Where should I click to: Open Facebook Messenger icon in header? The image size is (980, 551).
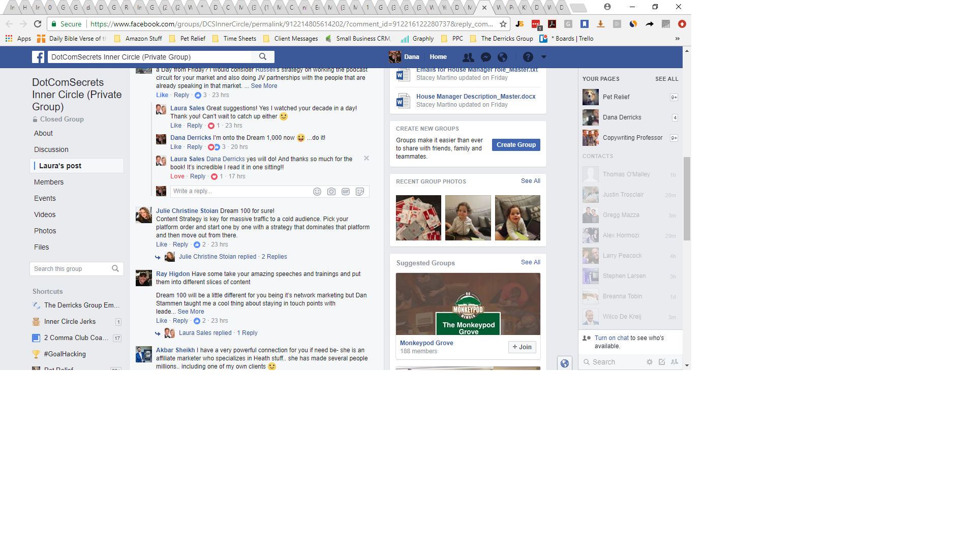click(485, 57)
